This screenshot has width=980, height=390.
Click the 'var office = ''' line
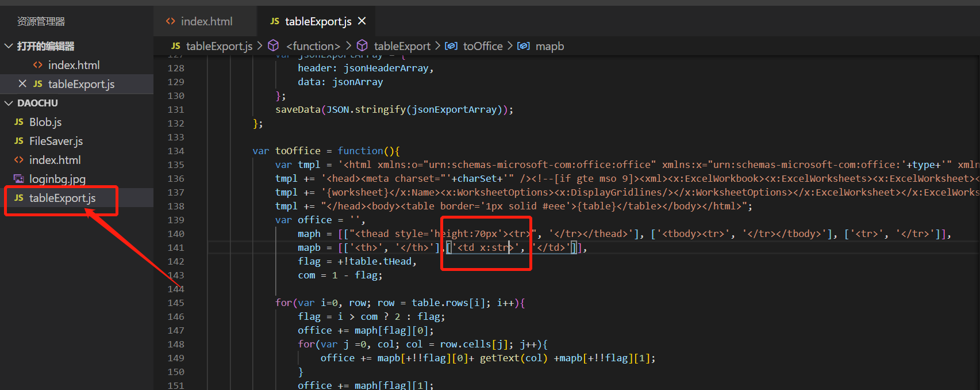click(320, 220)
